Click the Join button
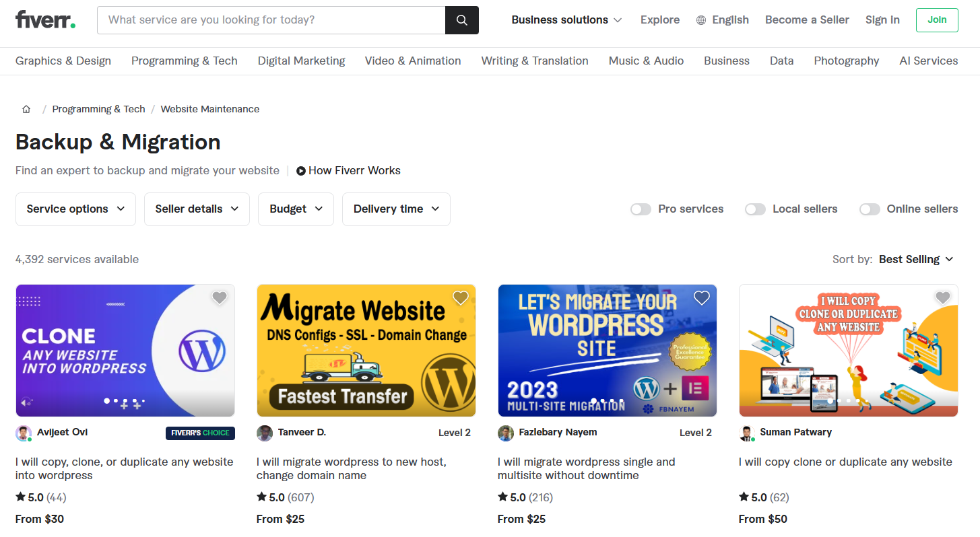980x537 pixels. pos(937,20)
